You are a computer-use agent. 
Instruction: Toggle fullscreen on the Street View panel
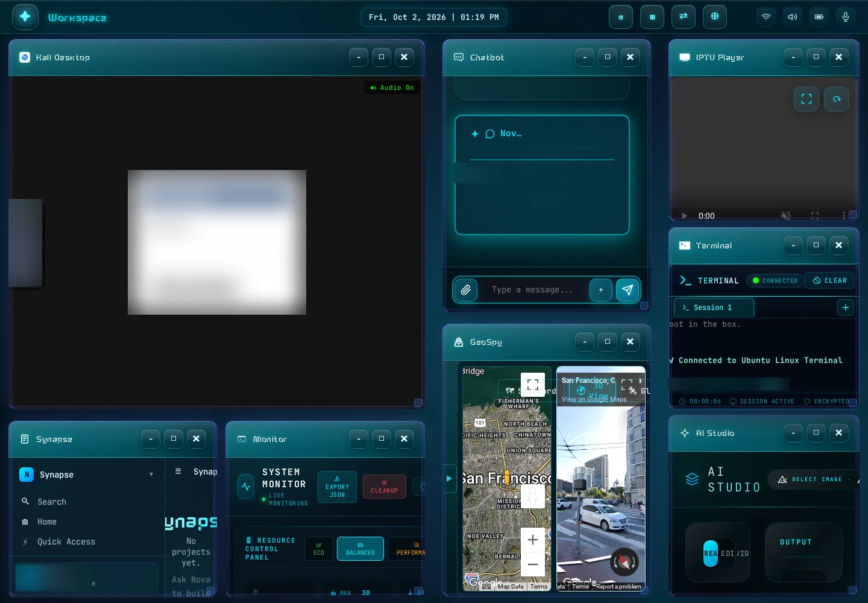(x=627, y=385)
